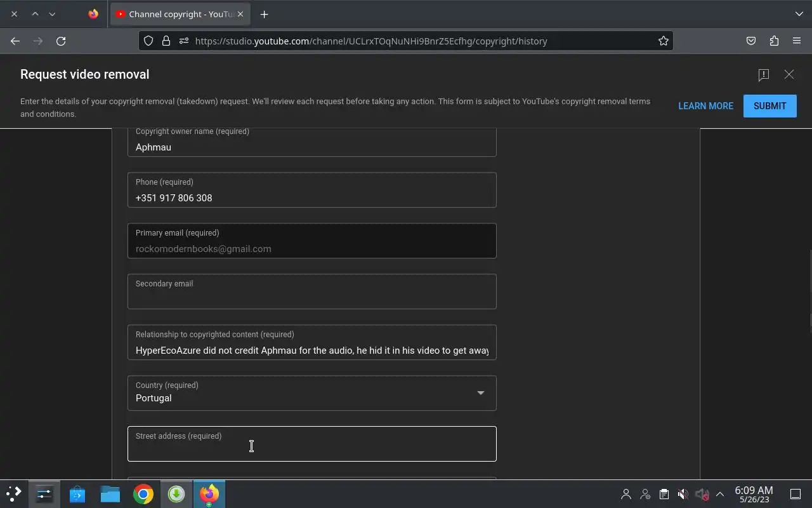The image size is (812, 508).
Task: Submit the copyright removal request
Action: 769,106
